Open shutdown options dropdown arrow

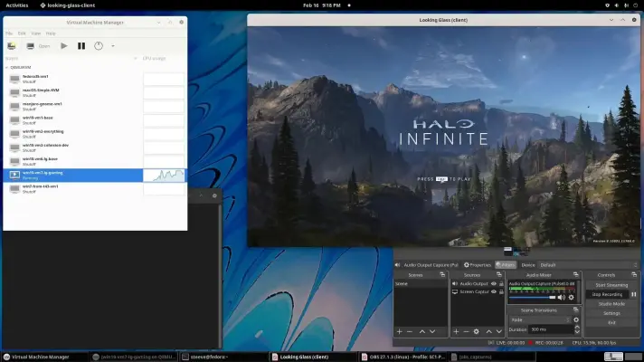coord(113,46)
